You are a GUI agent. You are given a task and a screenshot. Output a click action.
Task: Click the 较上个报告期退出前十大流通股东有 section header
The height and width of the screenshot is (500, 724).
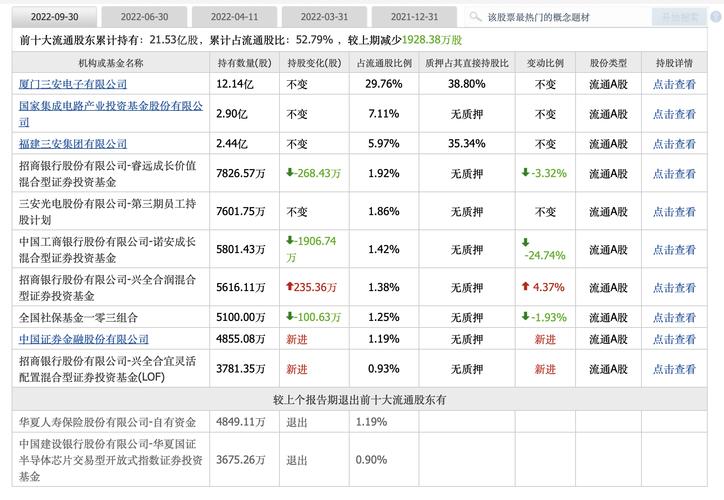point(360,400)
